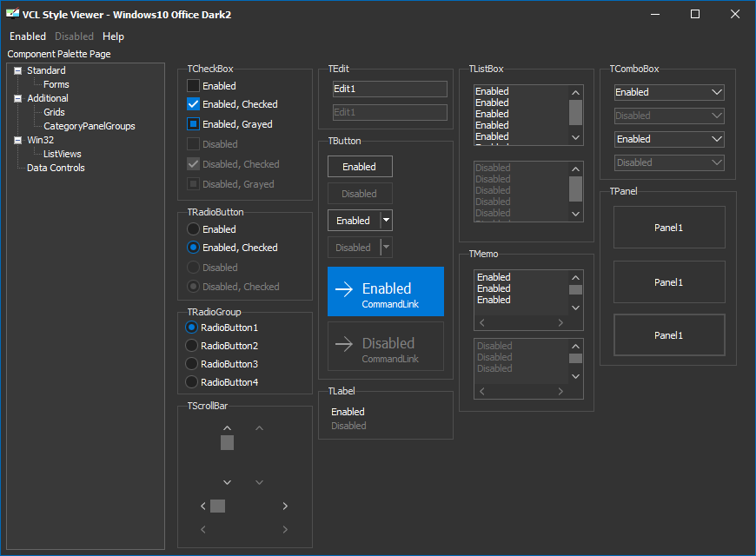This screenshot has width=756, height=556.
Task: Click the Enabled TButton
Action: [x=360, y=167]
